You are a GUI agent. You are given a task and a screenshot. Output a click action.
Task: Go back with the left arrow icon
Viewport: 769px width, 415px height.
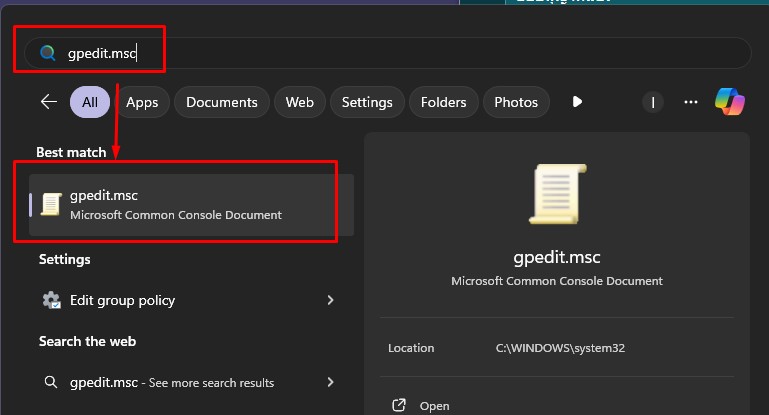(49, 102)
